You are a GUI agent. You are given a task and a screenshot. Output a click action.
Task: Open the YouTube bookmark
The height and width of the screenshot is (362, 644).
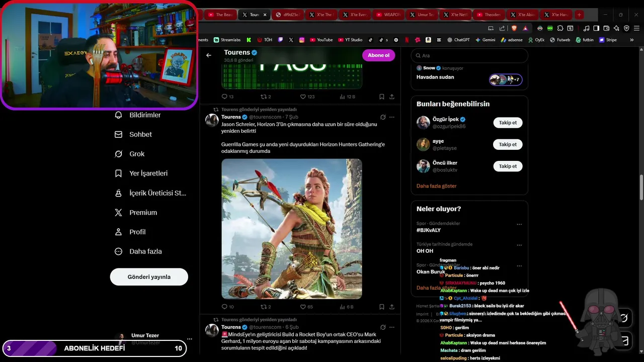pos(321,40)
